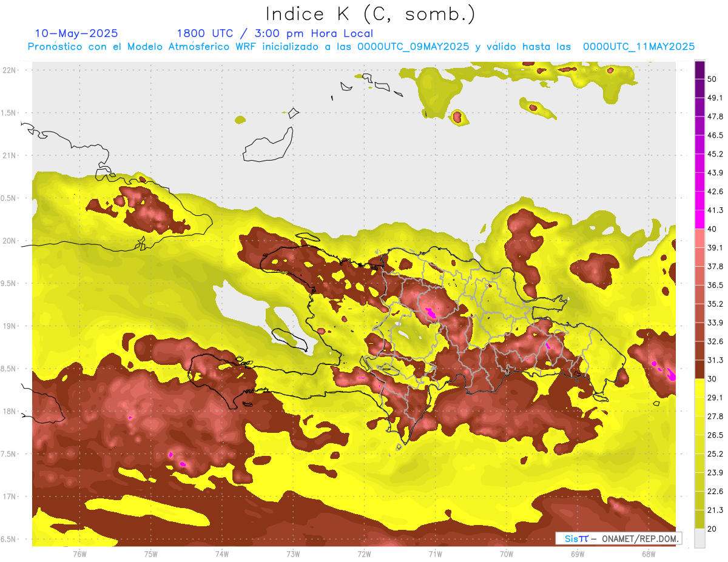
Task: Select the gray swatch below 20 in colorbar
Action: tap(699, 538)
